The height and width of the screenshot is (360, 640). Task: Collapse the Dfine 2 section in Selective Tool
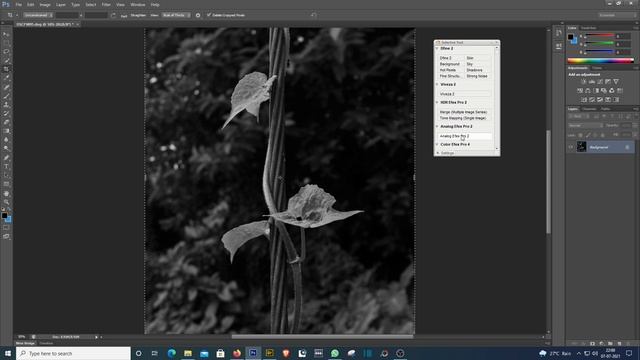pyautogui.click(x=437, y=48)
